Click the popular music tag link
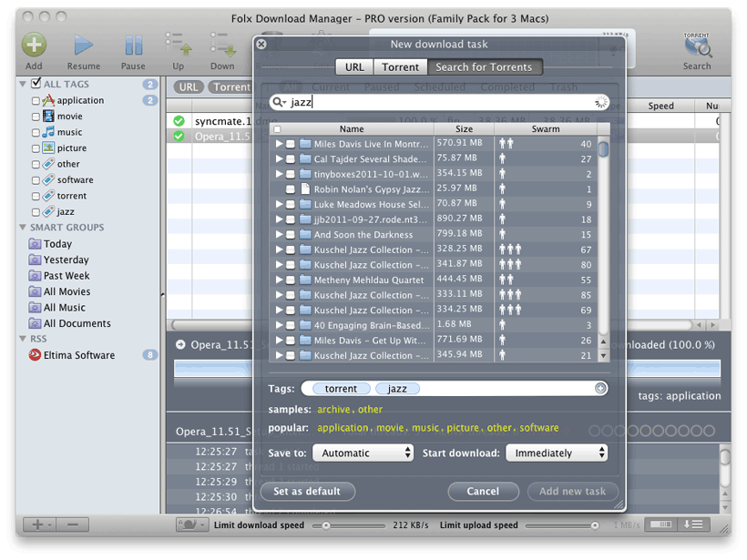The height and width of the screenshot is (560, 747). tap(425, 428)
